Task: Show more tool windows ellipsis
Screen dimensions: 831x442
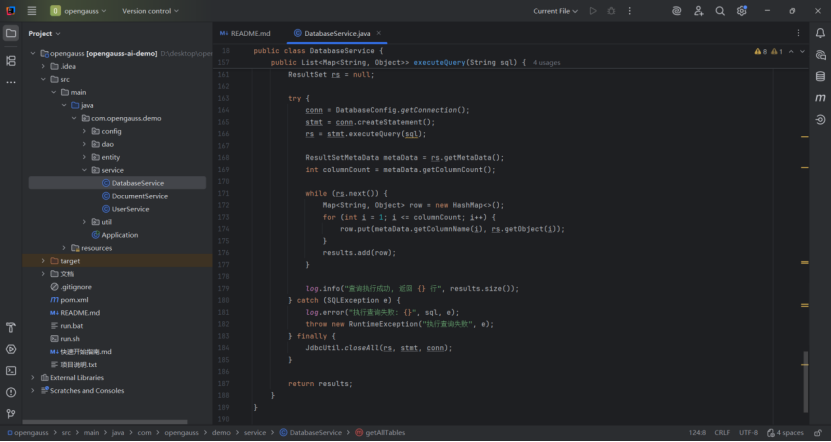Action: click(x=11, y=83)
